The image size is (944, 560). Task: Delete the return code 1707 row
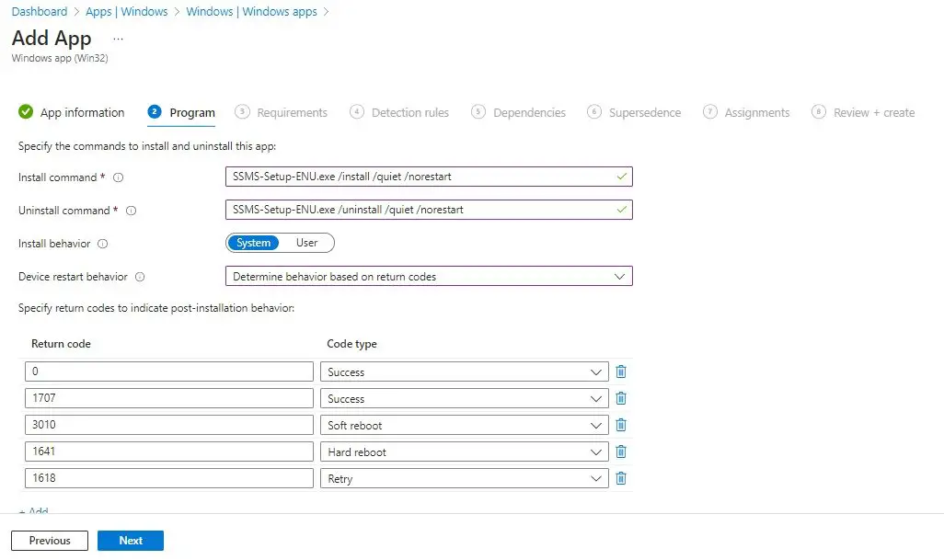pyautogui.click(x=621, y=398)
